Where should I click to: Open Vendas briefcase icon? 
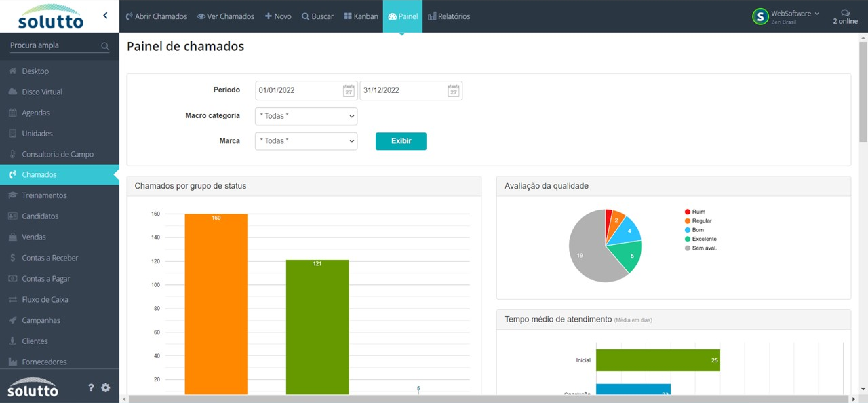pos(13,237)
